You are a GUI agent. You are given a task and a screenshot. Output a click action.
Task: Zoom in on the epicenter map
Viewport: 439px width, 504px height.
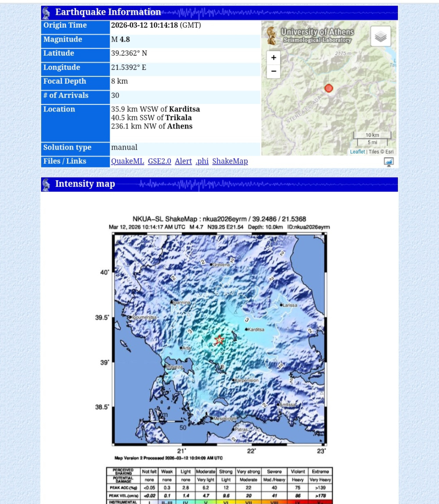pos(273,57)
